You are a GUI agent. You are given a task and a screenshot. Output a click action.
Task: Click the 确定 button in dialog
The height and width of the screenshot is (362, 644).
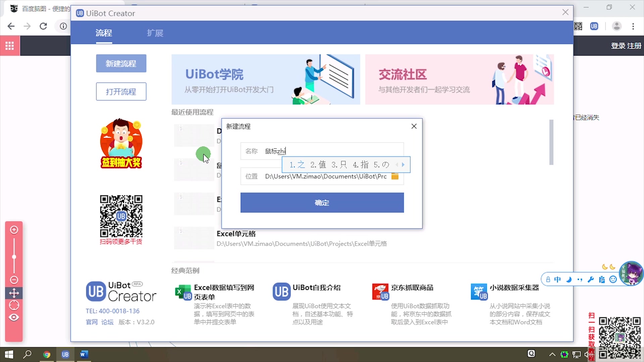(322, 202)
